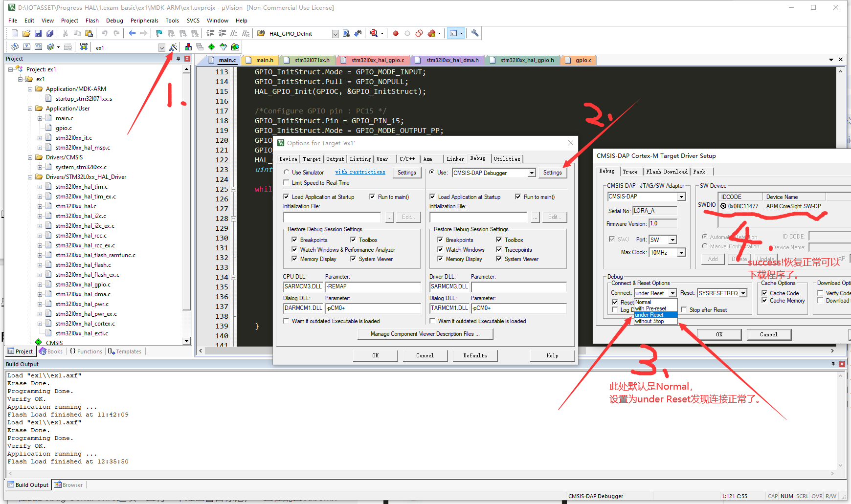Open the CMSIS-DAP Debugger dropdown
The height and width of the screenshot is (504, 851).
click(533, 173)
